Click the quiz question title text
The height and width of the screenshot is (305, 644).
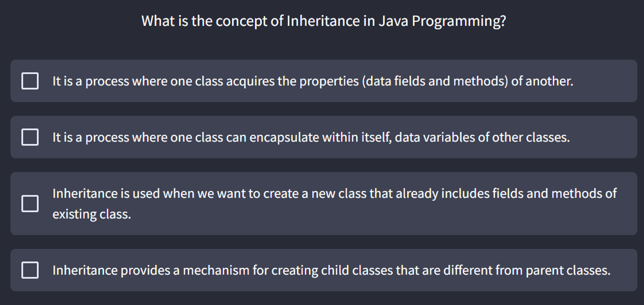323,21
